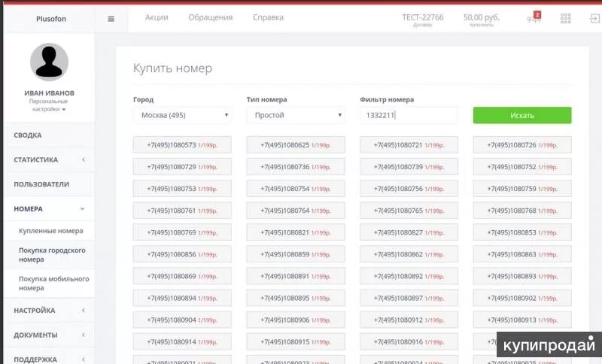Viewport: 602px width, 364px height.
Task: Select number +7(495)1080768
Action: [x=522, y=211]
